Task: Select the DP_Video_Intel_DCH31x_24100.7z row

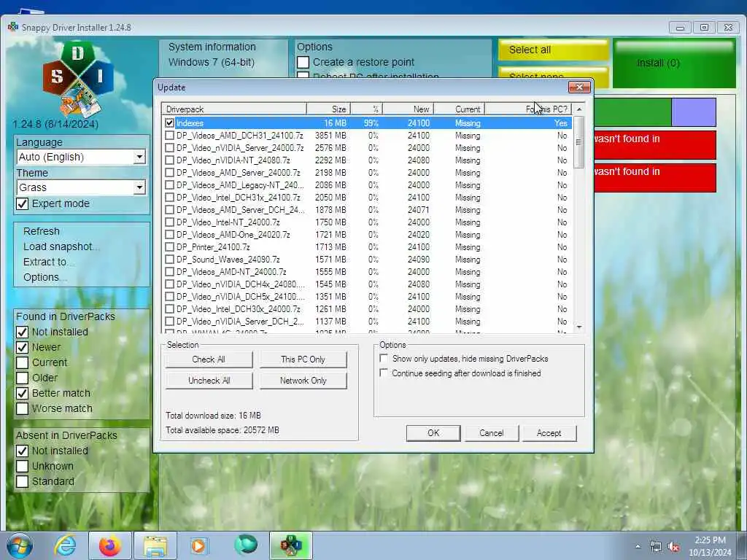Action: point(366,197)
